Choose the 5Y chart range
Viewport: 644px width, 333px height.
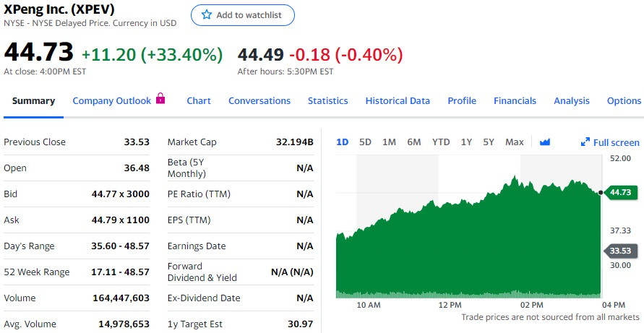pos(489,142)
